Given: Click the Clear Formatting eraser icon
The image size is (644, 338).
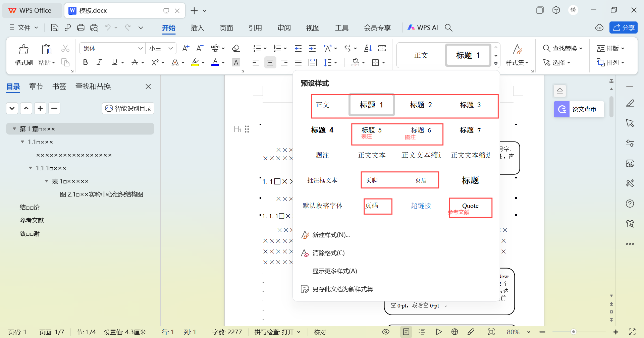Looking at the screenshot, I should point(236,48).
